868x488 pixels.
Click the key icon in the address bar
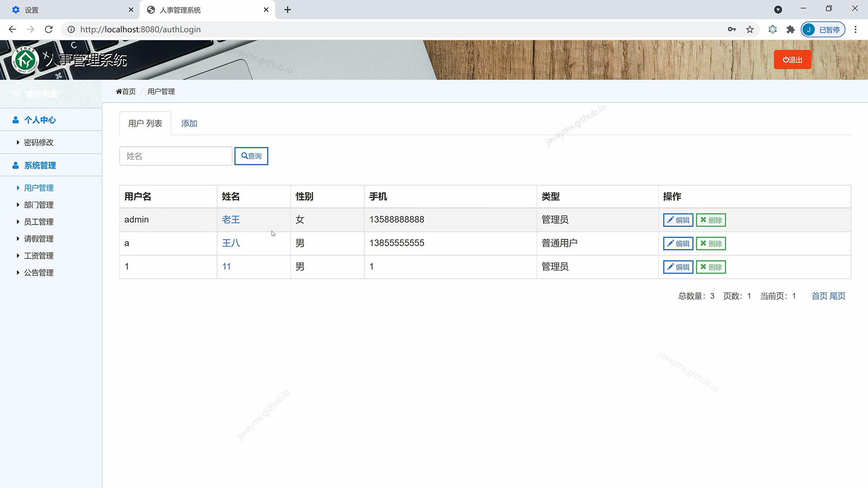[731, 29]
